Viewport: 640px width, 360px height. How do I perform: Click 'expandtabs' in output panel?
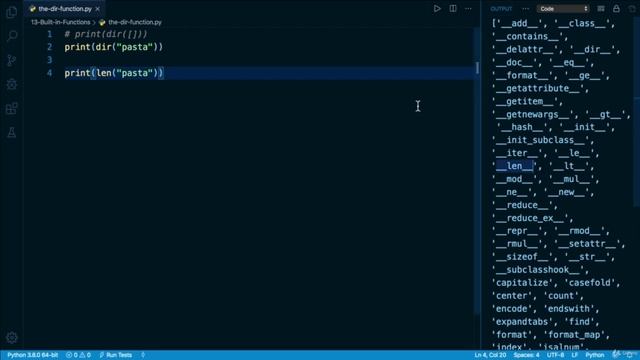point(522,322)
